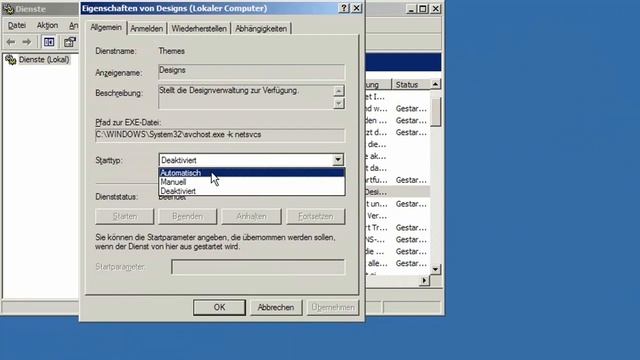Select the service row ending 'Tr...'
This screenshot has width=640, height=360.
point(397,227)
